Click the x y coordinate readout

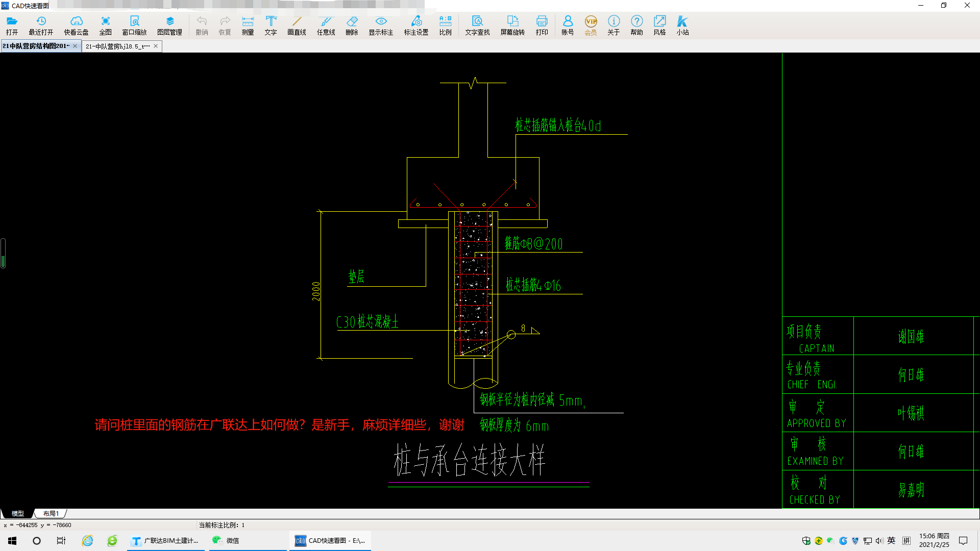click(x=37, y=525)
